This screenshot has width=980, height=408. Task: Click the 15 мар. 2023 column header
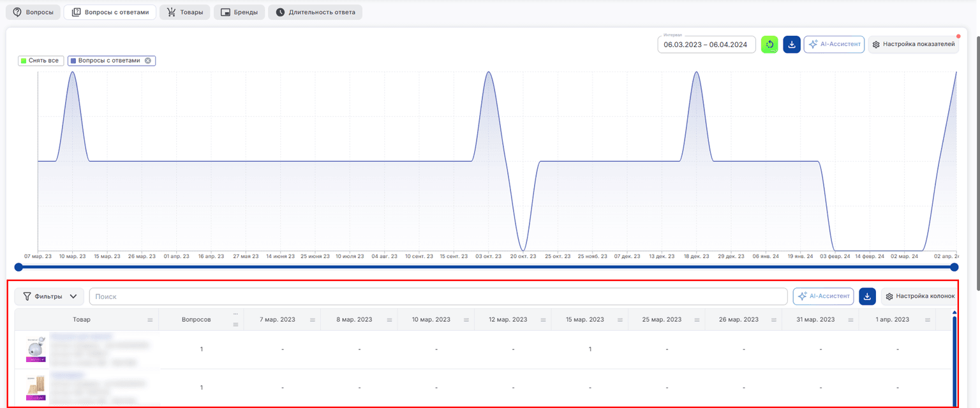coord(584,319)
